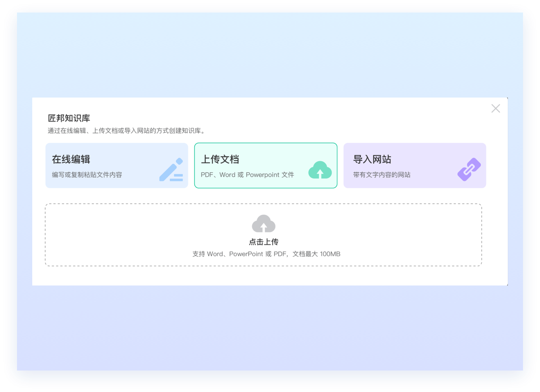540x392 pixels.
Task: Click the blue backdrop above the dialog
Action: click(x=269, y=54)
